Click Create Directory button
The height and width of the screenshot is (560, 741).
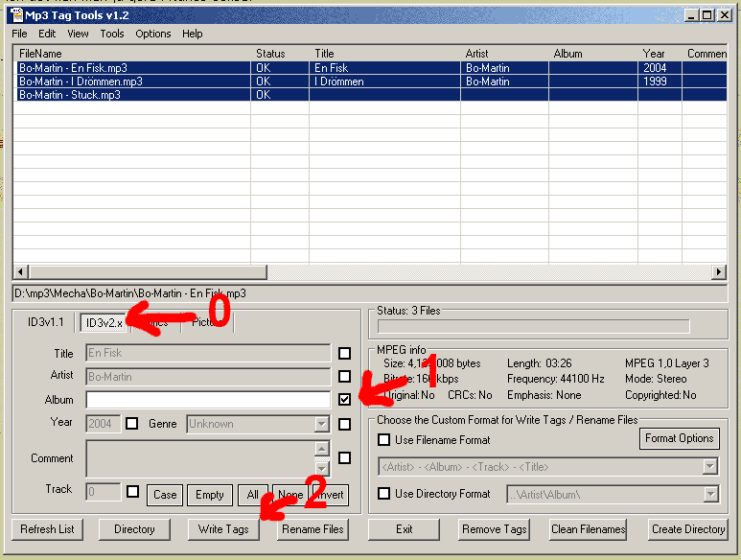pyautogui.click(x=688, y=529)
